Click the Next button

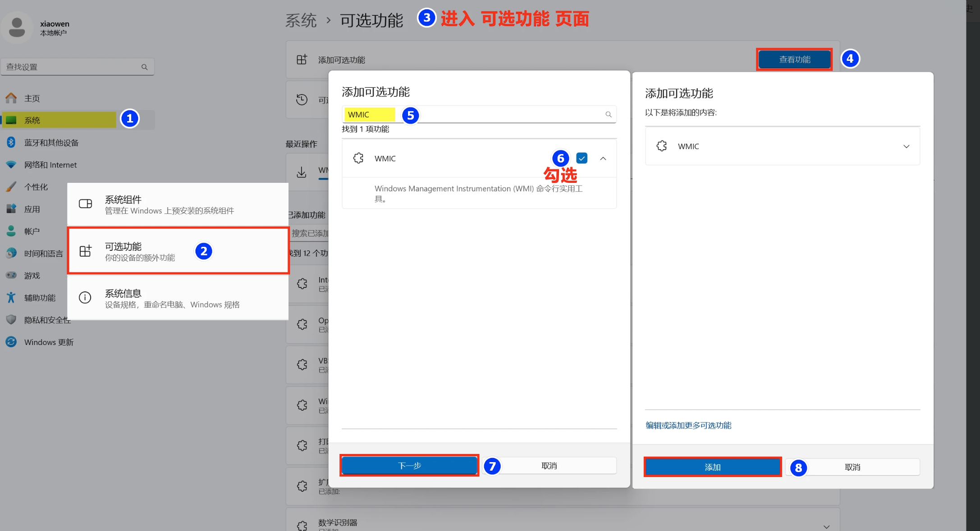[x=409, y=465]
